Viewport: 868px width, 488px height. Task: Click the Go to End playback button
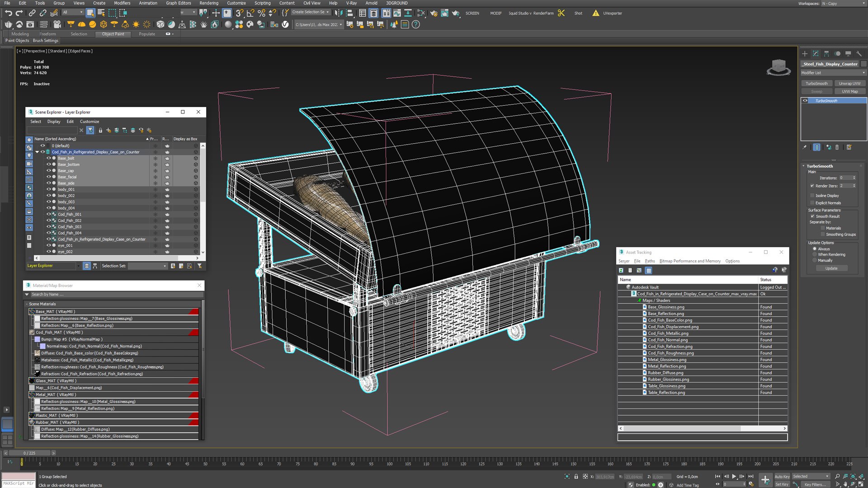tap(751, 476)
